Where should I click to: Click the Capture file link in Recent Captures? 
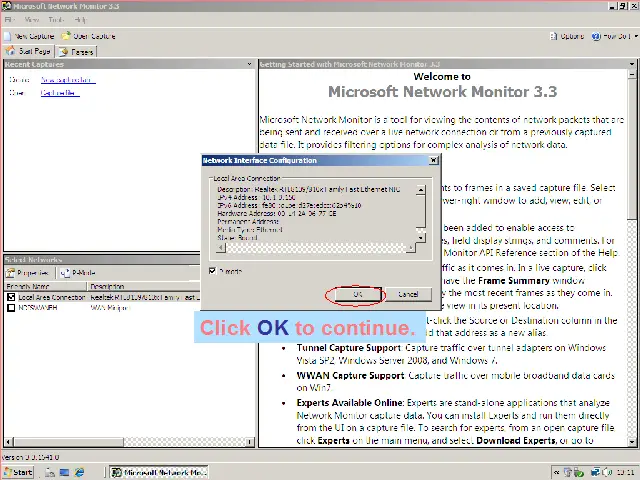click(60, 93)
